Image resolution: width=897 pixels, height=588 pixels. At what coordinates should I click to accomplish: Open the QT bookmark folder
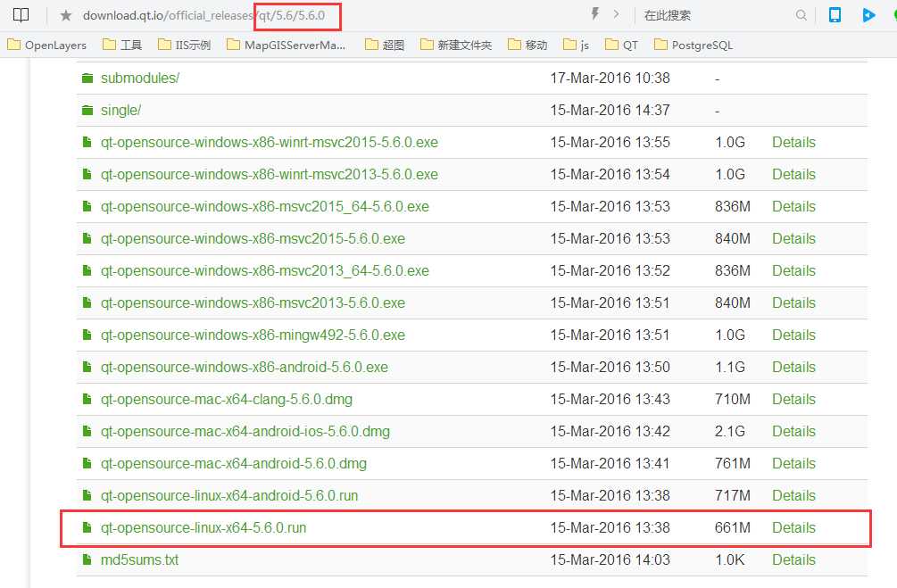621,46
